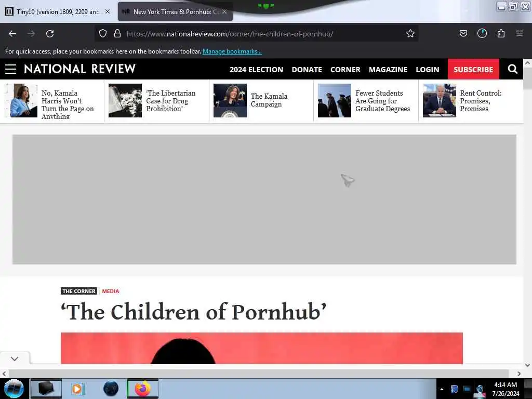Click the red article hero image
This screenshot has width=532, height=399.
point(262,348)
